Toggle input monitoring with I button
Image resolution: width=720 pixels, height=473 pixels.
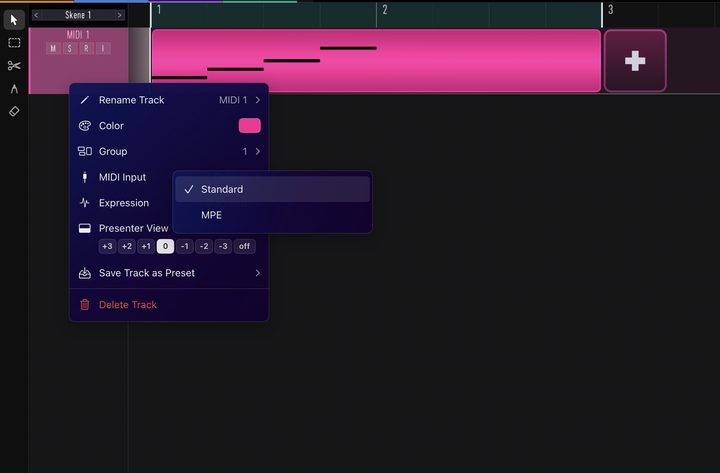click(103, 49)
